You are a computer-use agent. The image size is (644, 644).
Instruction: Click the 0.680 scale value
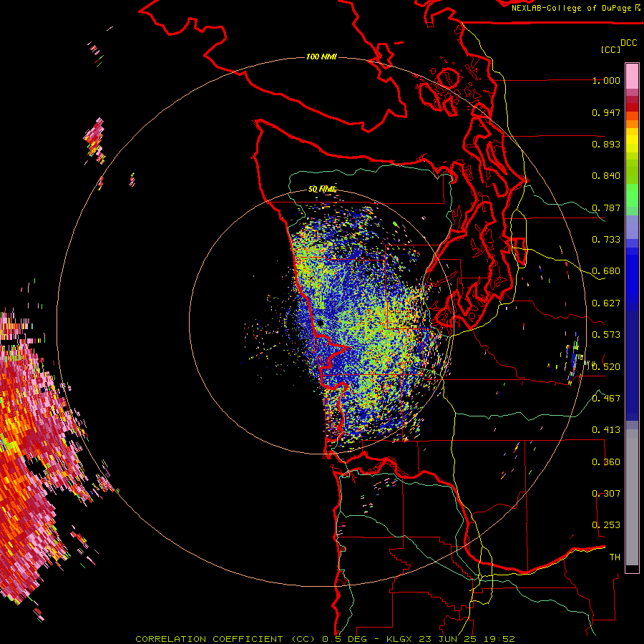(606, 271)
